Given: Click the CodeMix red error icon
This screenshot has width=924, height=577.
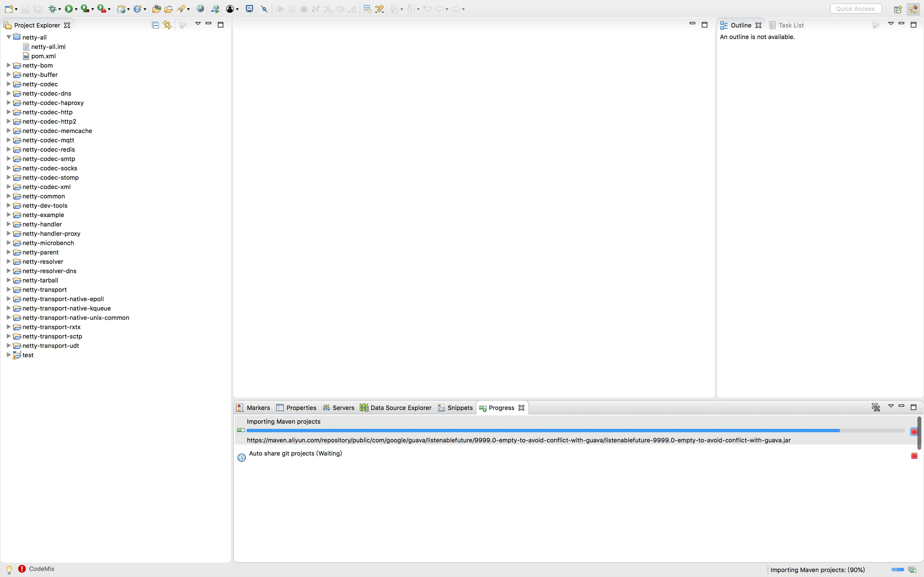Looking at the screenshot, I should (x=22, y=568).
